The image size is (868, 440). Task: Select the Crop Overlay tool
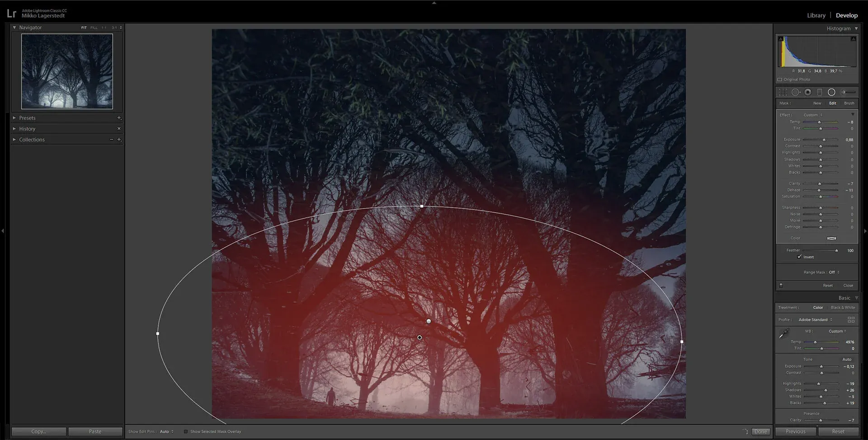[783, 92]
